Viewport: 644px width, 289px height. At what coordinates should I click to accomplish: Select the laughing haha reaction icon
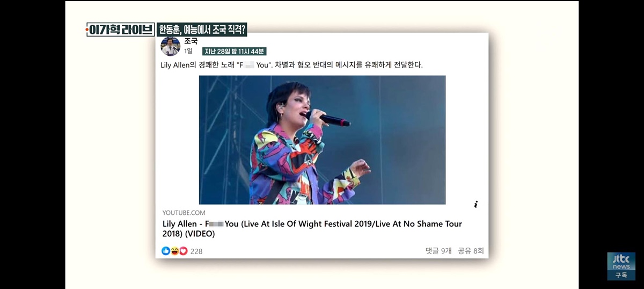tap(174, 251)
